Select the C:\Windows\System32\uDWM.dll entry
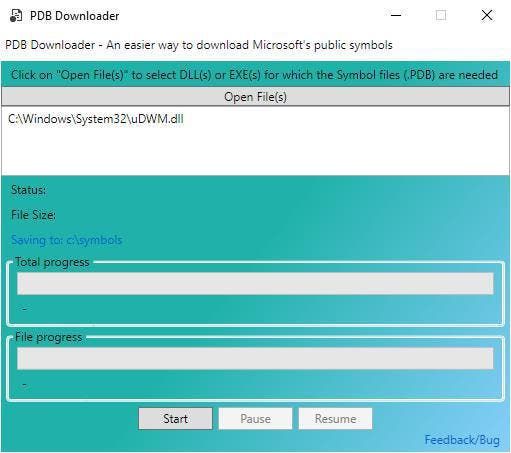511x453 pixels. [x=96, y=119]
